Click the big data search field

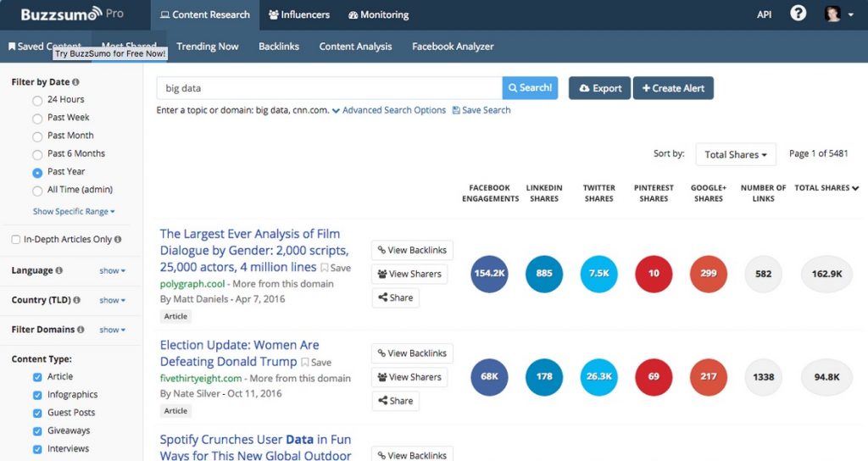[x=329, y=88]
